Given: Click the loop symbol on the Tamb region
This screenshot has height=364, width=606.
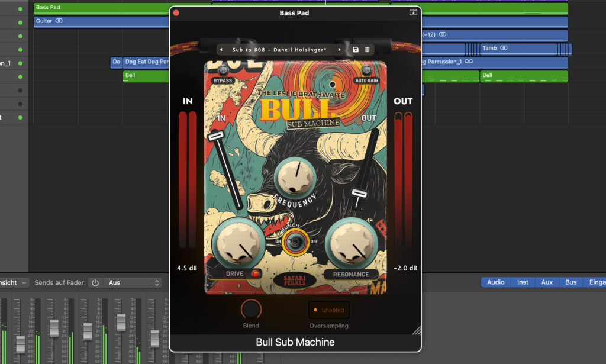Looking at the screenshot, I should 504,48.
